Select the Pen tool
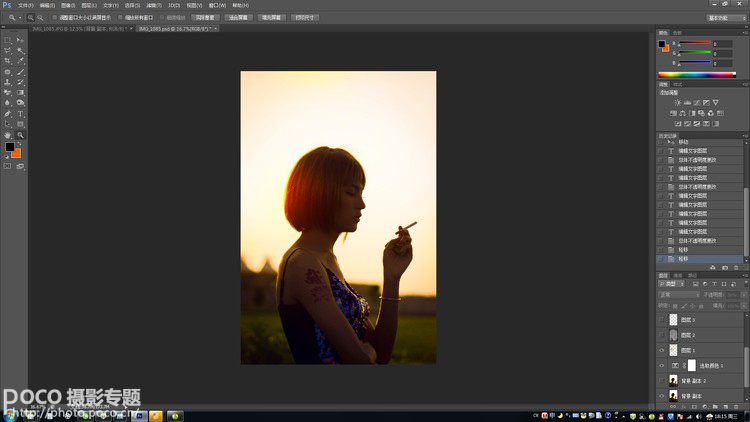Image resolution: width=750 pixels, height=422 pixels. coord(7,114)
